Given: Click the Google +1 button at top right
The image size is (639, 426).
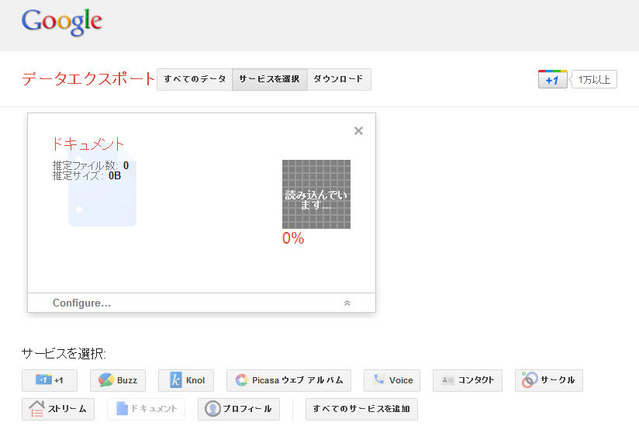Looking at the screenshot, I should (552, 79).
